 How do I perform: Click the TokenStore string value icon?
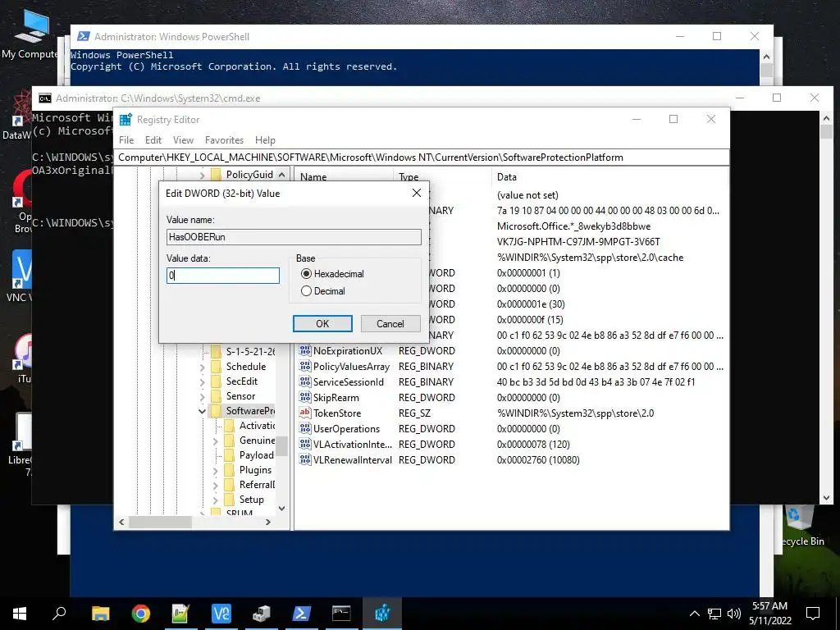coord(305,413)
